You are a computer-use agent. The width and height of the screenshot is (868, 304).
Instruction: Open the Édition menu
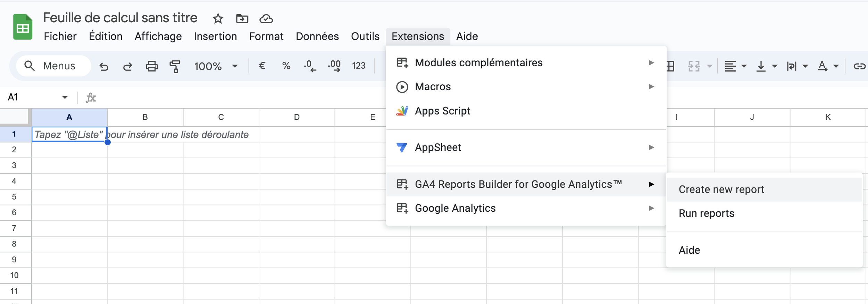click(106, 36)
